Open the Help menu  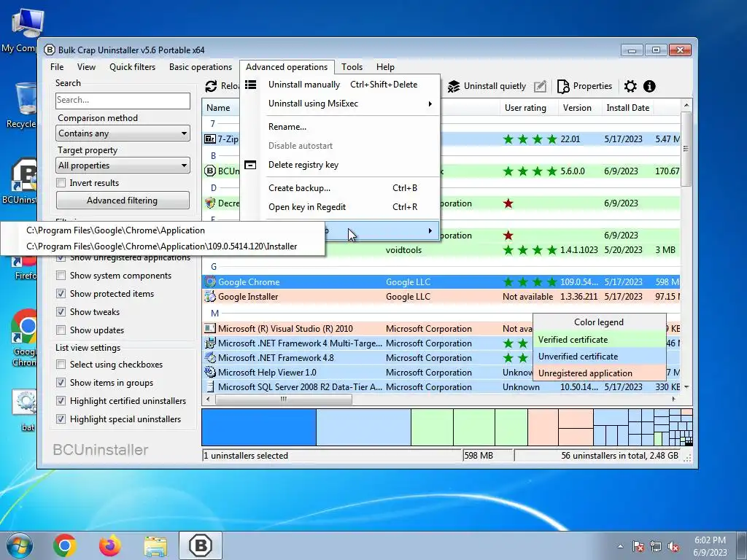pyautogui.click(x=385, y=67)
